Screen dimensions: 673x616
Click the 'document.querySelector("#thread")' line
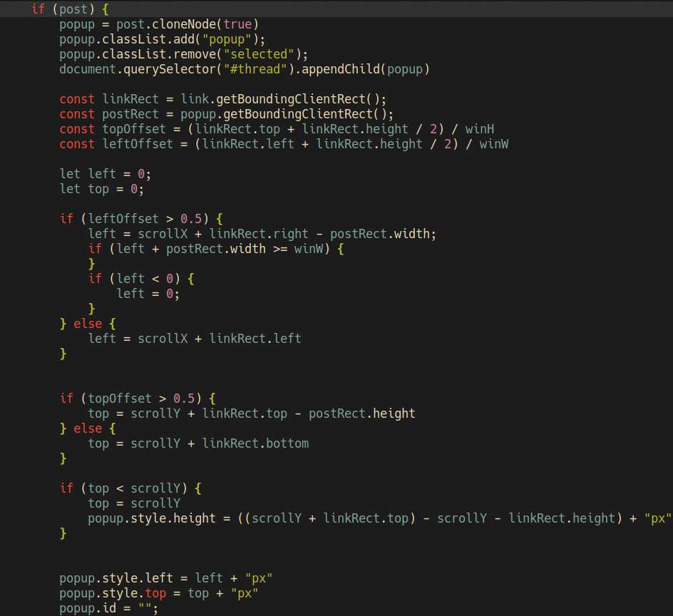coord(245,69)
